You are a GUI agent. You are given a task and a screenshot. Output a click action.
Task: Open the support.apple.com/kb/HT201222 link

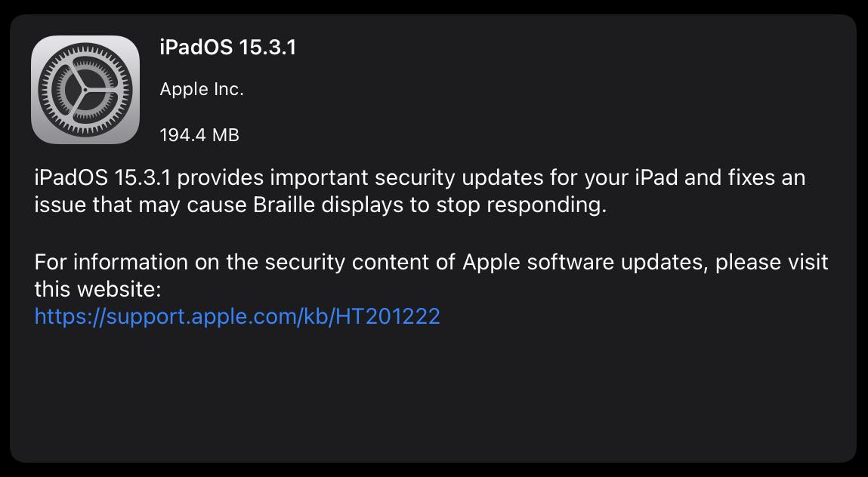pos(237,315)
